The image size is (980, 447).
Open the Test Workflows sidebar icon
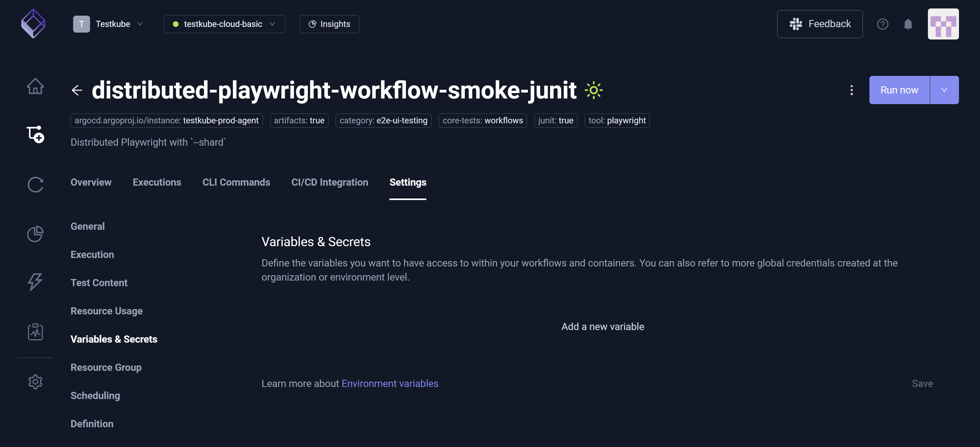coord(35,134)
